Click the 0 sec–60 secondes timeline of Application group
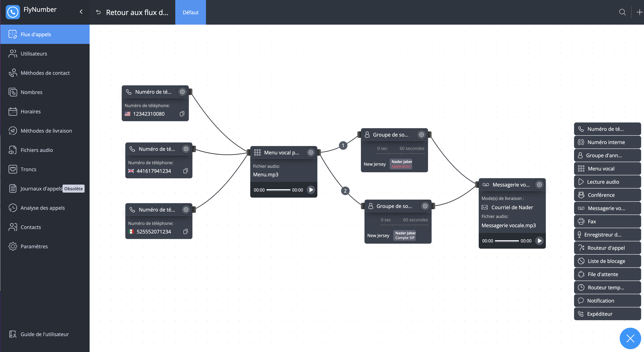 (401, 151)
